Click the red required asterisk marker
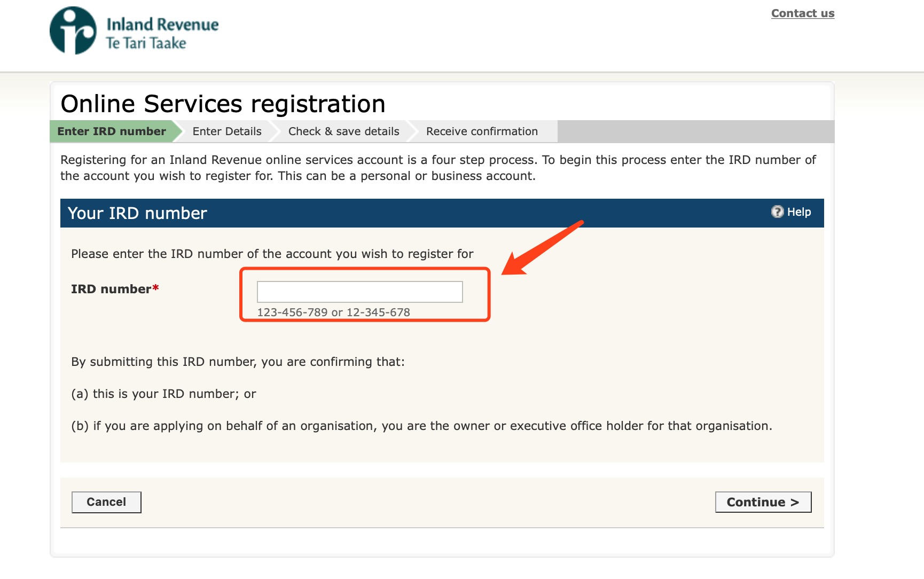The width and height of the screenshot is (924, 579). click(156, 287)
